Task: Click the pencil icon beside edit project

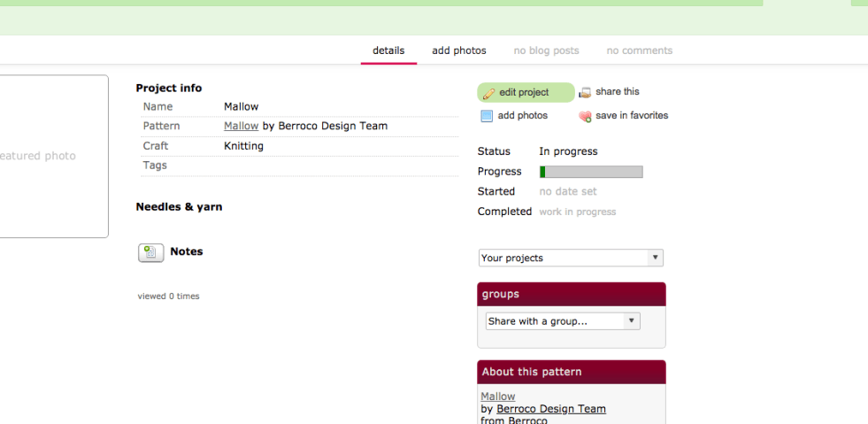Action: pyautogui.click(x=488, y=93)
